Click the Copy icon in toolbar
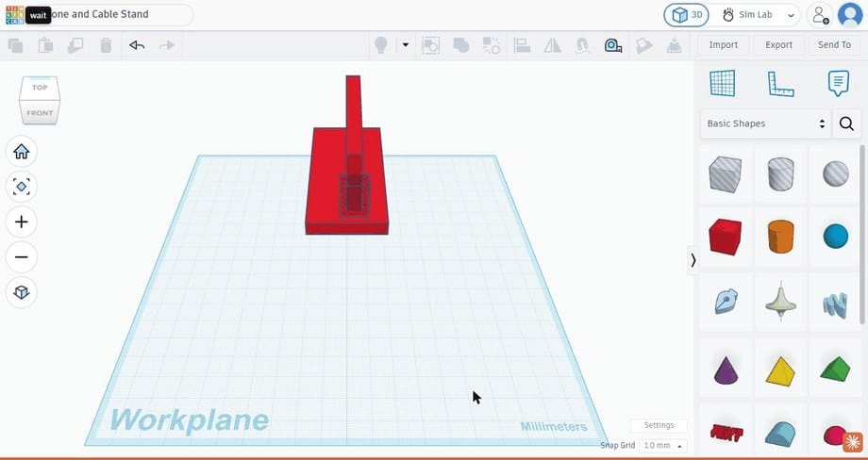This screenshot has width=868, height=460. [x=15, y=45]
